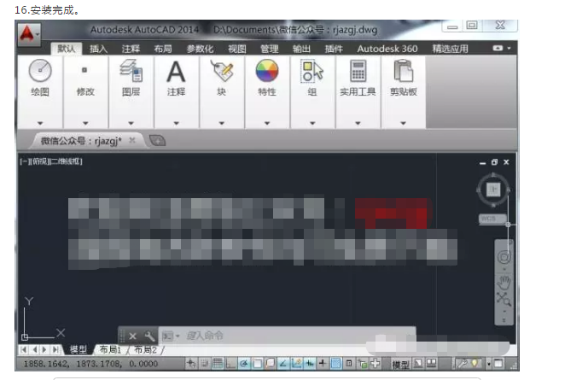Toggle Transparency display in status bar
Image resolution: width=588 pixels, height=380 pixels.
click(335, 363)
